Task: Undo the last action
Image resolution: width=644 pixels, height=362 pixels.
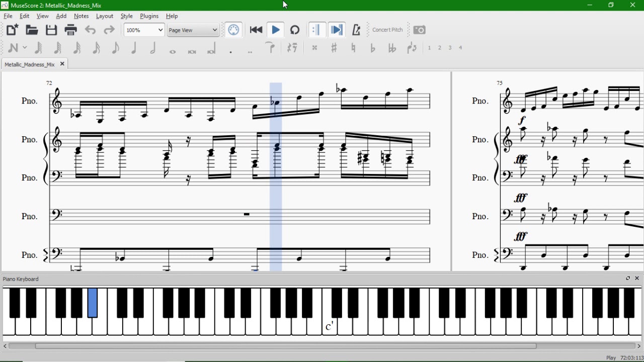Action: 90,30
